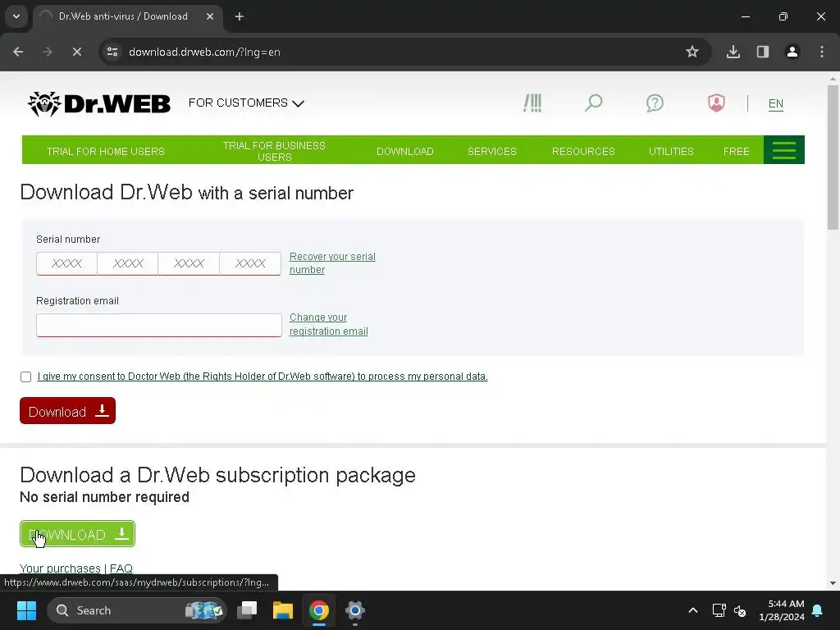Go back to previous page
The height and width of the screenshot is (630, 840).
(18, 52)
